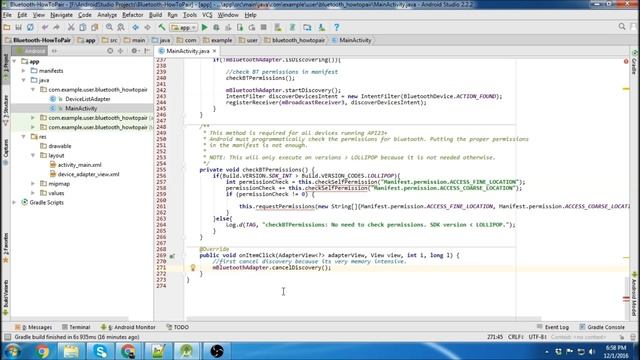Image resolution: width=640 pixels, height=360 pixels.
Task: Click the UTF-8 encoding status entry
Action: coord(537,337)
